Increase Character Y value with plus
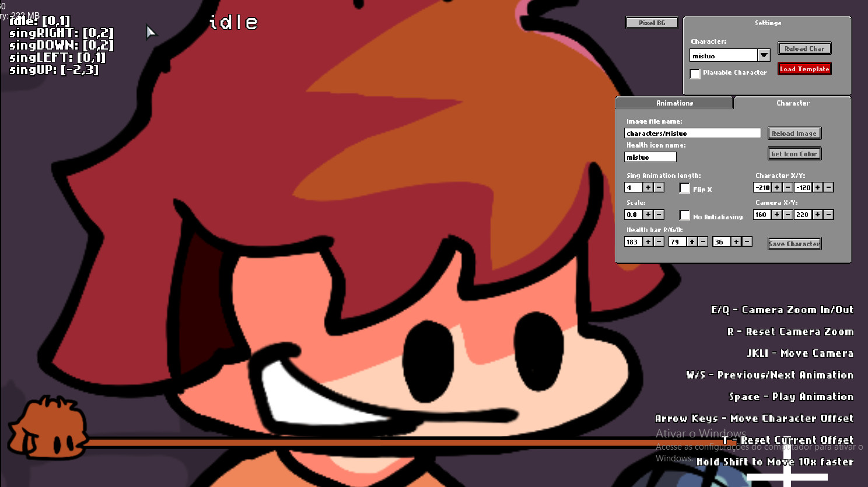 point(817,187)
